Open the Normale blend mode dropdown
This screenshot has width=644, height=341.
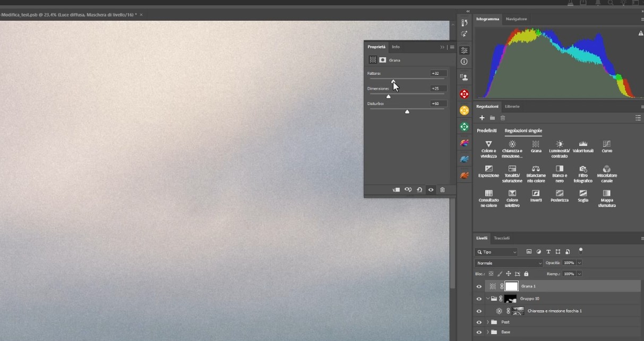[509, 263]
